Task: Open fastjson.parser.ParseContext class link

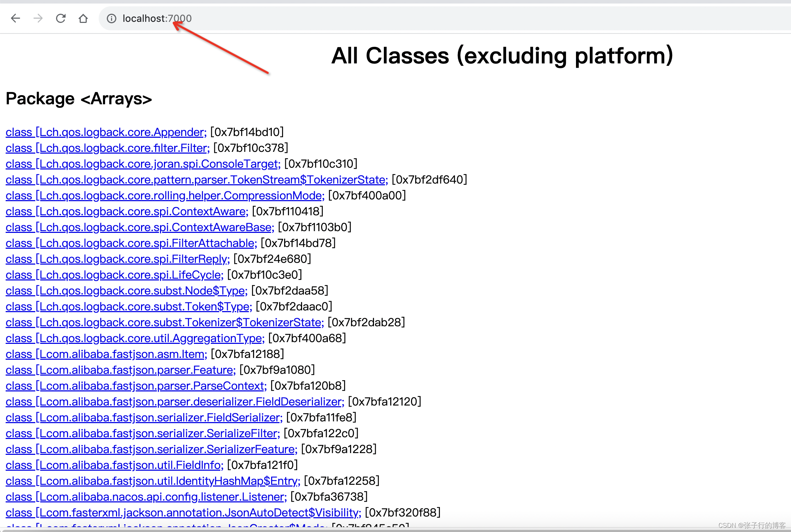Action: coord(136,386)
